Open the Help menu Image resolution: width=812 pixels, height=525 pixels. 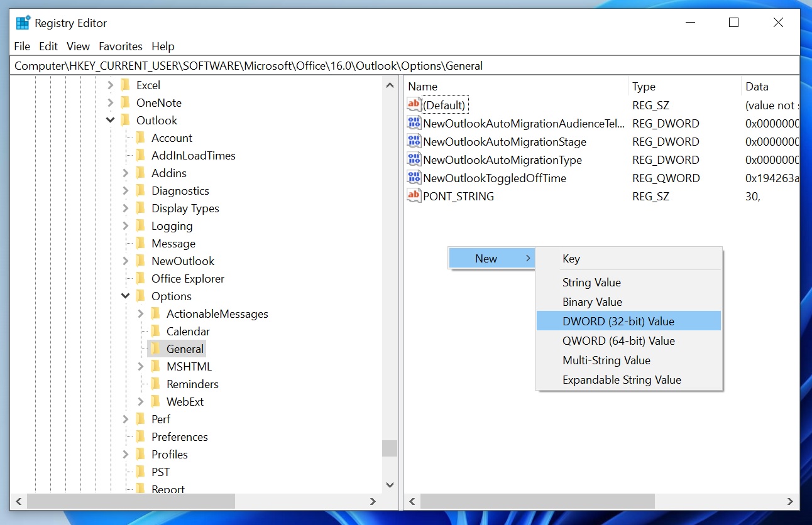coord(163,46)
